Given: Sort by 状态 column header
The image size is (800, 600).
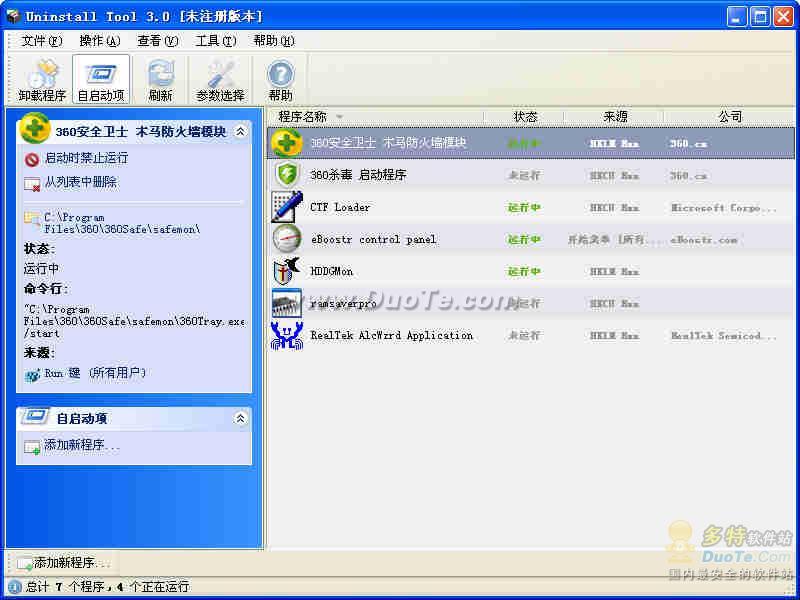Looking at the screenshot, I should coord(525,117).
